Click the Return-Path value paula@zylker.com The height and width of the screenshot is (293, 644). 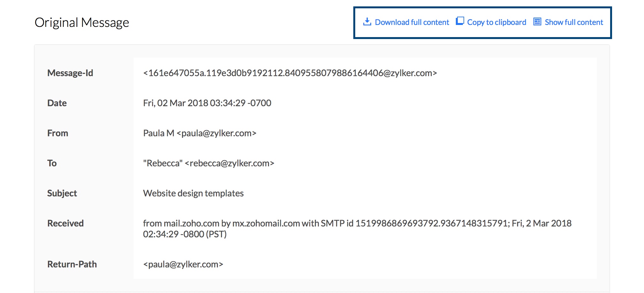(x=183, y=264)
